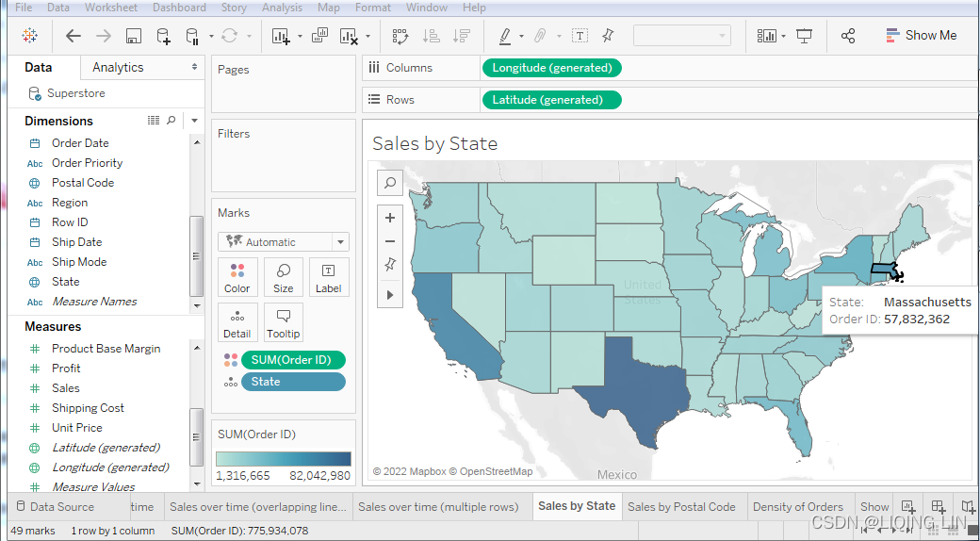Expand clear sheet dropdown arrow
The image size is (980, 541).
coord(367,36)
